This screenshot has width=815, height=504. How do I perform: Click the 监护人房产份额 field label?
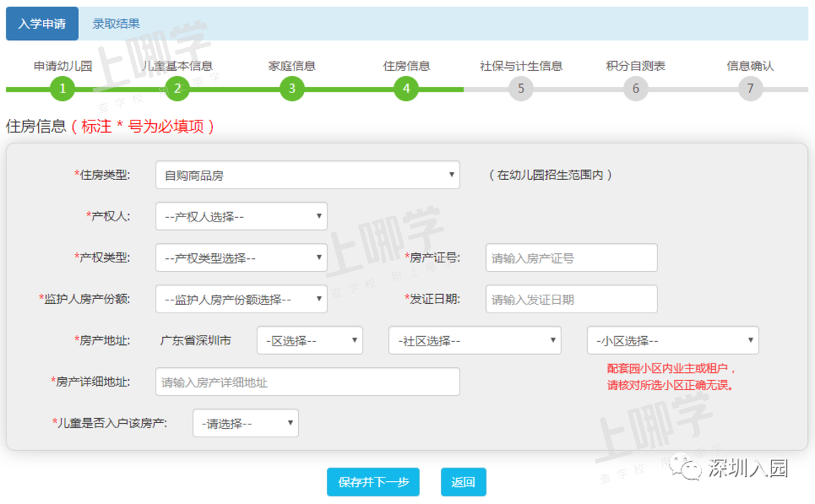pos(84,299)
